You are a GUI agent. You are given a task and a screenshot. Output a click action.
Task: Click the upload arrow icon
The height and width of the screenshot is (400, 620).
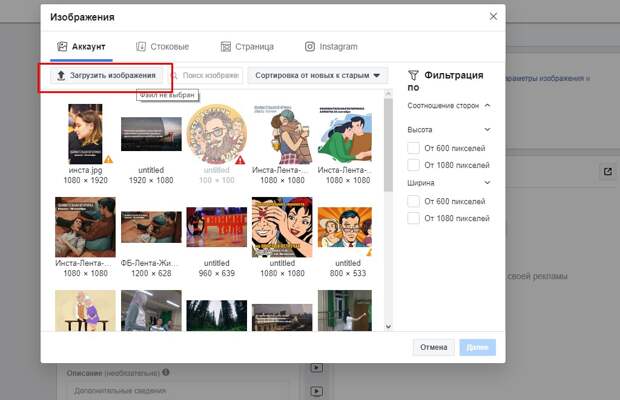point(60,75)
